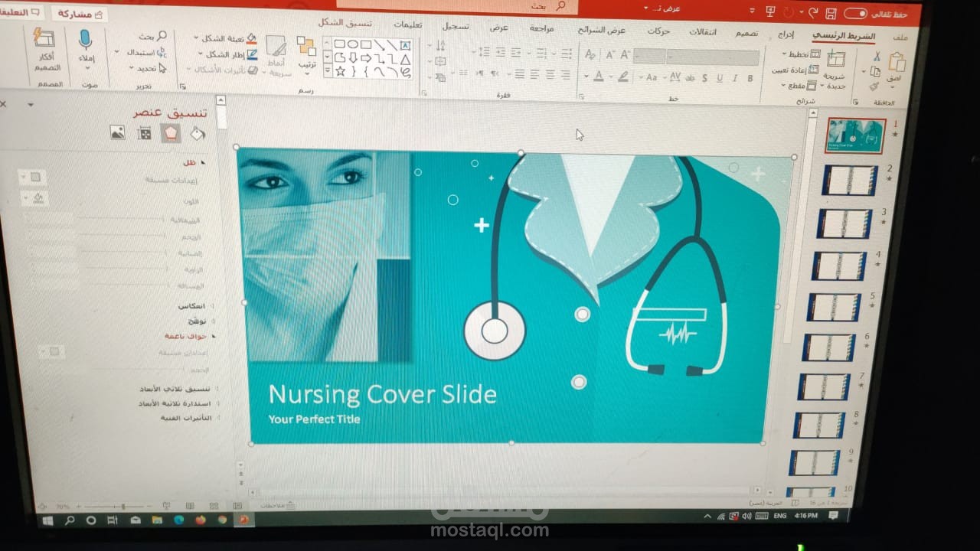Screen dimensions: 980x551
Task: Switch to Slide Sorter view in status bar
Action: 214,506
